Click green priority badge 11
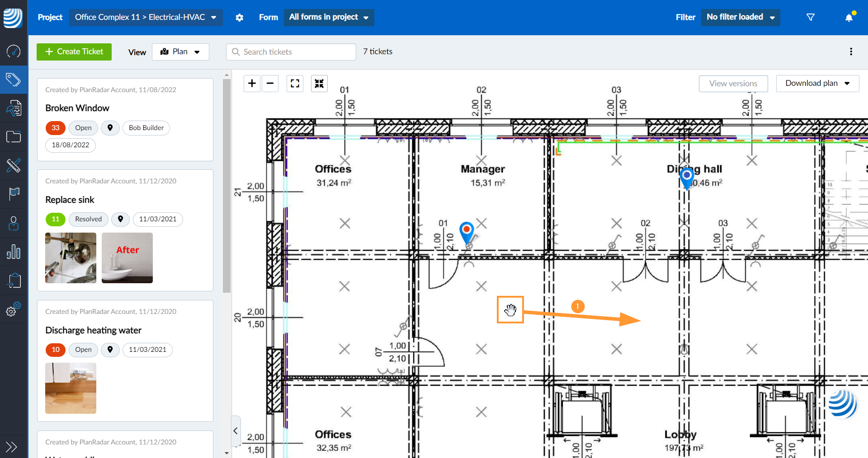 (56, 219)
